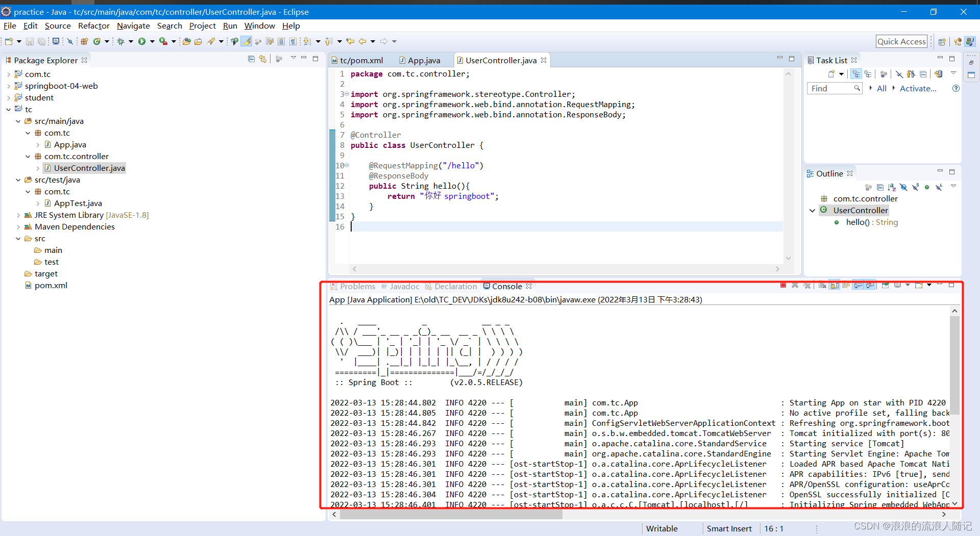This screenshot has width=980, height=536.
Task: Click the Restore icon in the right trim bar
Action: (x=971, y=62)
